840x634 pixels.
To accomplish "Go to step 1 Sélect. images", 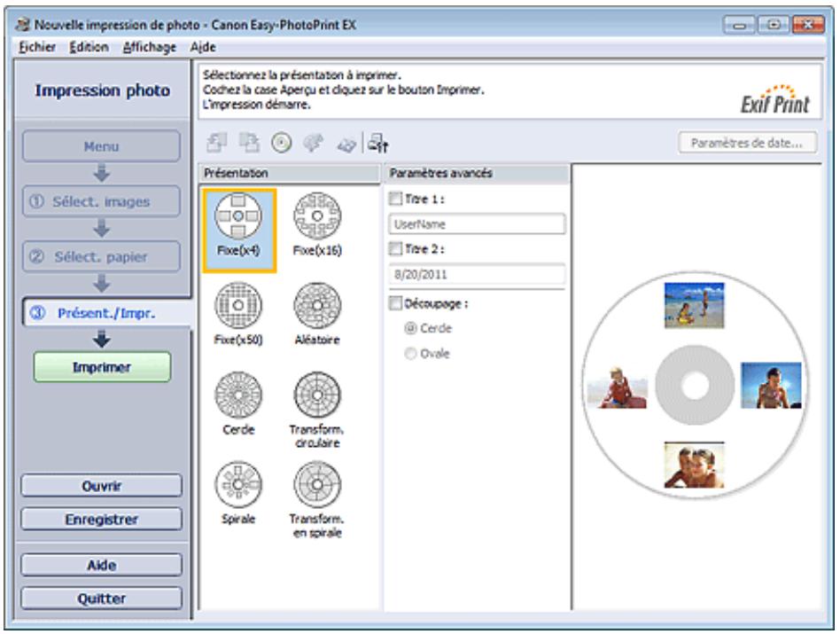I will pos(101,201).
